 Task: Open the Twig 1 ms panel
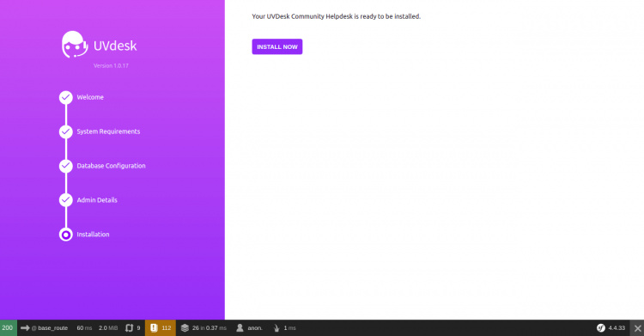[x=284, y=328]
